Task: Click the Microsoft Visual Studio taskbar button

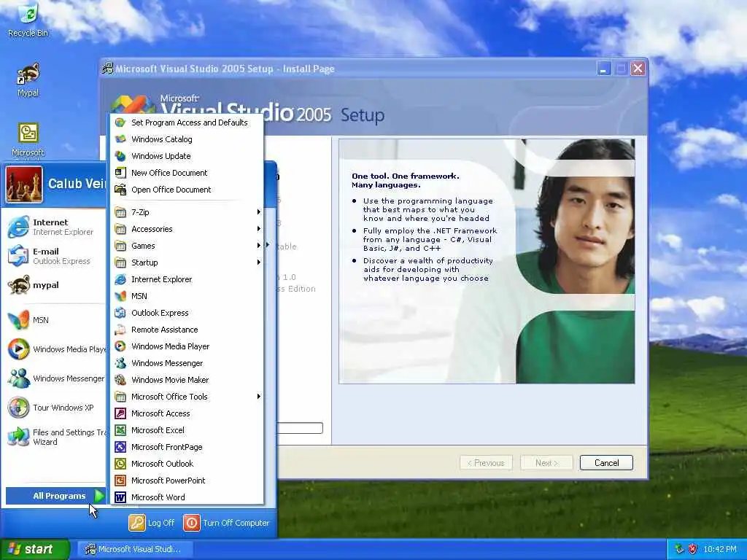Action: [x=136, y=549]
